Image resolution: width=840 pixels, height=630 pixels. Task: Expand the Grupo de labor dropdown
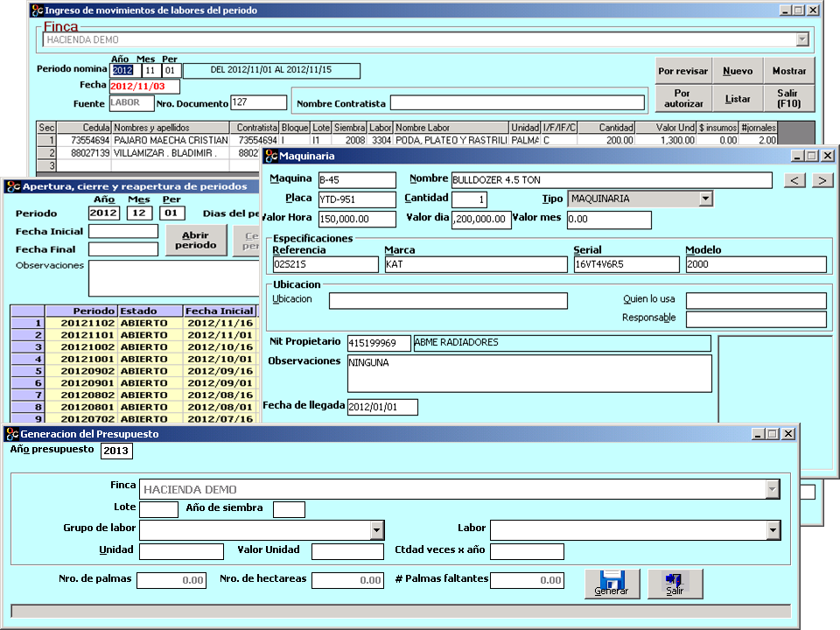[376, 530]
